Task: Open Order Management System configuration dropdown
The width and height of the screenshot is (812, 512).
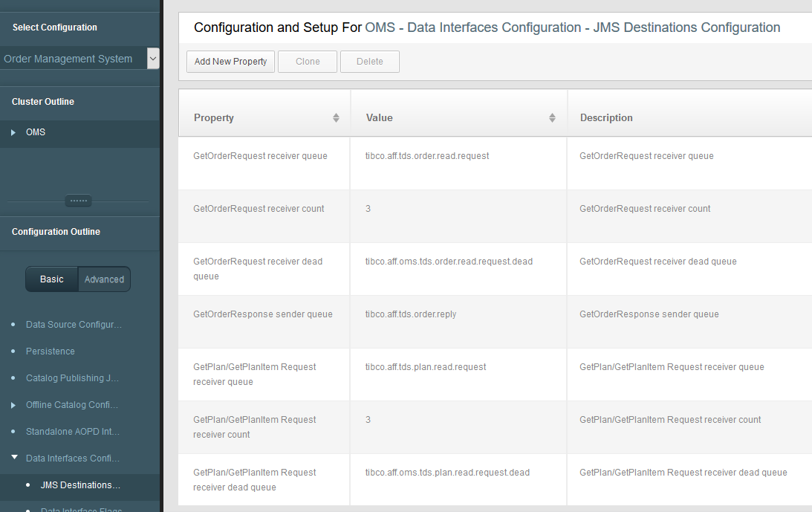Action: 153,59
